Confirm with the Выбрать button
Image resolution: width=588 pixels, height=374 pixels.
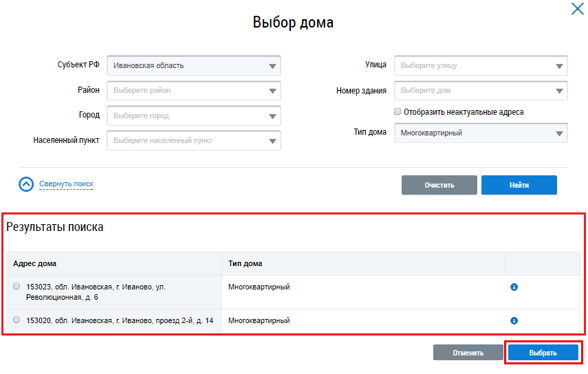pos(543,353)
